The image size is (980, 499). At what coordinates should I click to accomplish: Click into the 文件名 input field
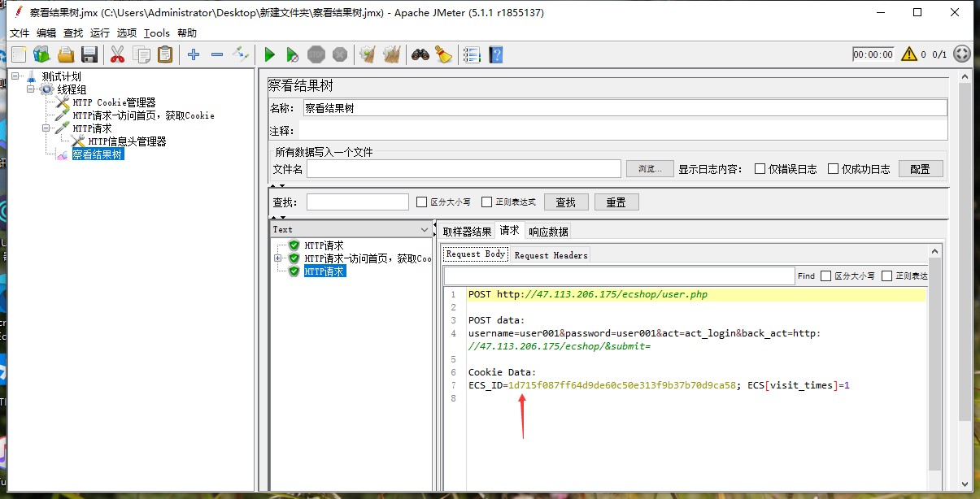click(464, 168)
